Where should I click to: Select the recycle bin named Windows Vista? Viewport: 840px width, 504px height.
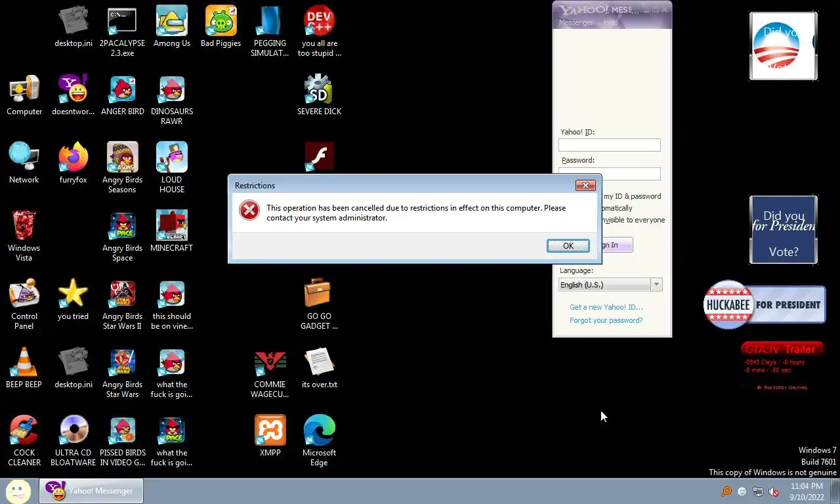[x=24, y=236]
